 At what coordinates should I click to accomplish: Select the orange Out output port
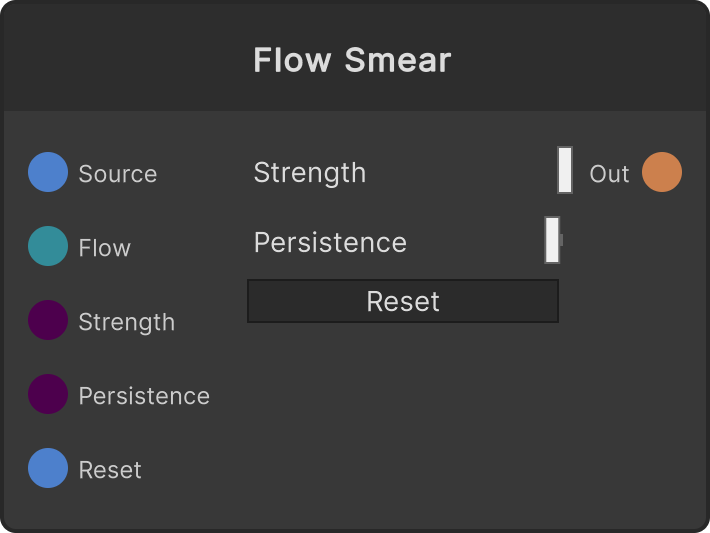pos(662,172)
